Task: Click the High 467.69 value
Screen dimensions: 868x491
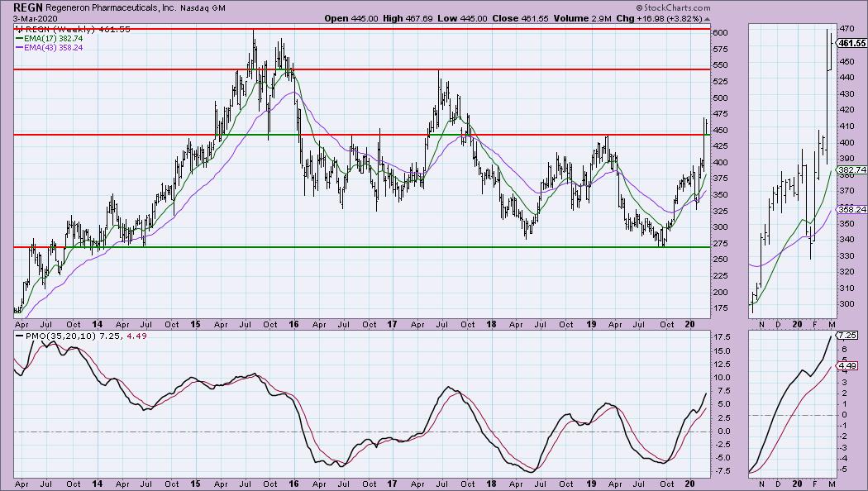Action: click(x=408, y=18)
